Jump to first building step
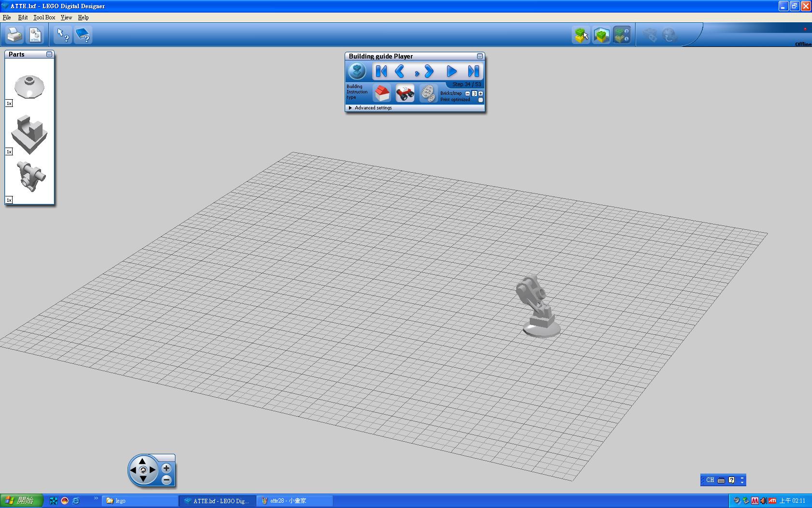The height and width of the screenshot is (508, 812). point(381,72)
